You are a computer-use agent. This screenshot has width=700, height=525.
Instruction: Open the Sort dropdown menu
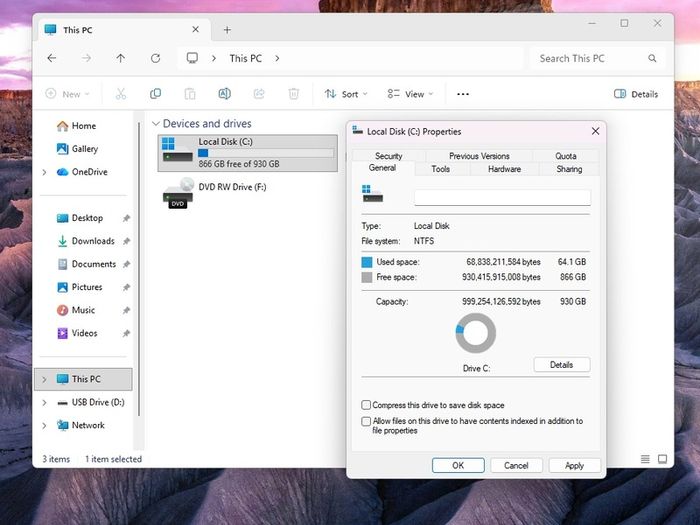(x=346, y=94)
